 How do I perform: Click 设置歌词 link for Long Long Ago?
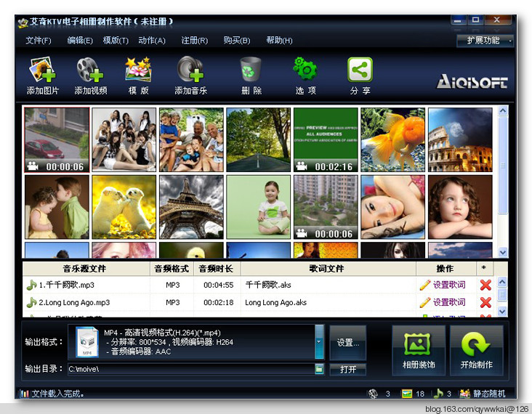click(449, 302)
